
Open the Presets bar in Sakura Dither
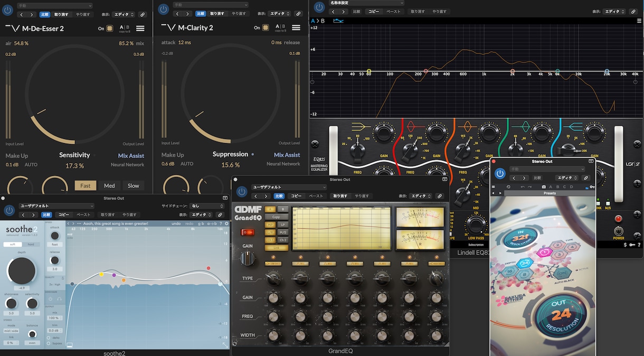tap(549, 193)
